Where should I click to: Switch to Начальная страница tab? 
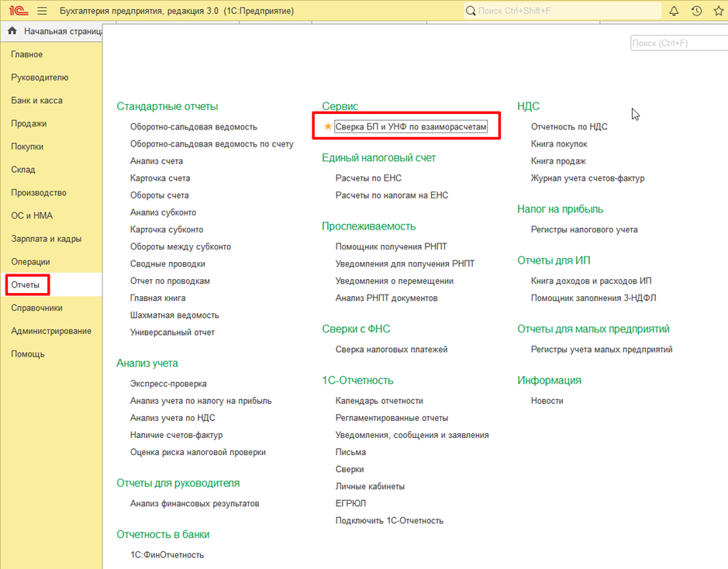62,32
